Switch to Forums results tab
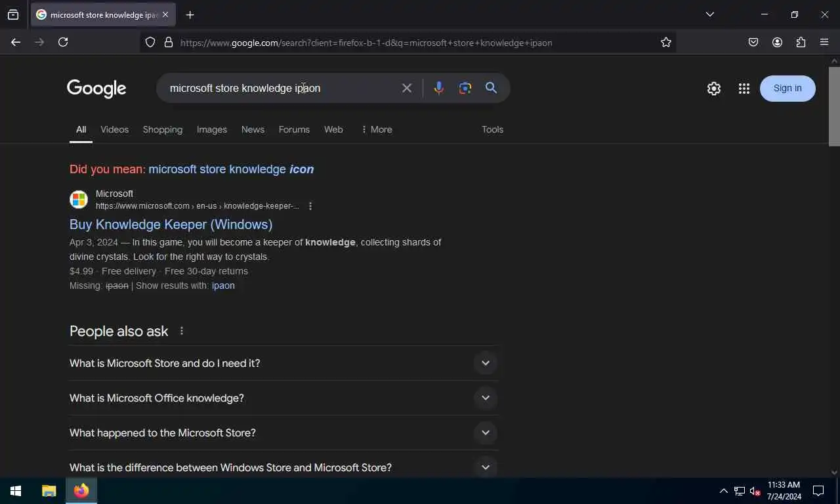Image resolution: width=840 pixels, height=504 pixels. click(294, 129)
